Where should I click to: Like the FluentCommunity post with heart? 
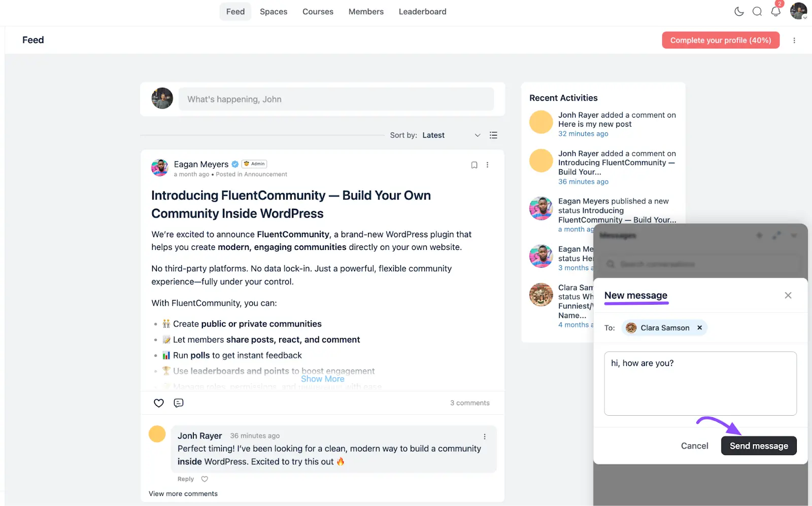point(159,403)
